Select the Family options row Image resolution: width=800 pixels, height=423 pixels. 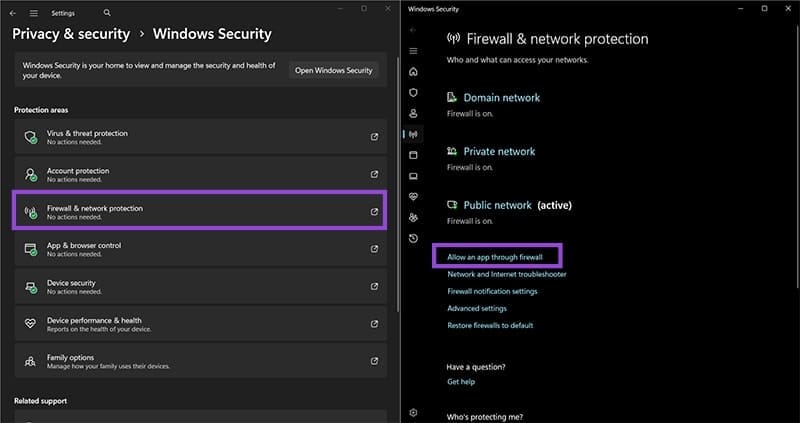pyautogui.click(x=201, y=361)
